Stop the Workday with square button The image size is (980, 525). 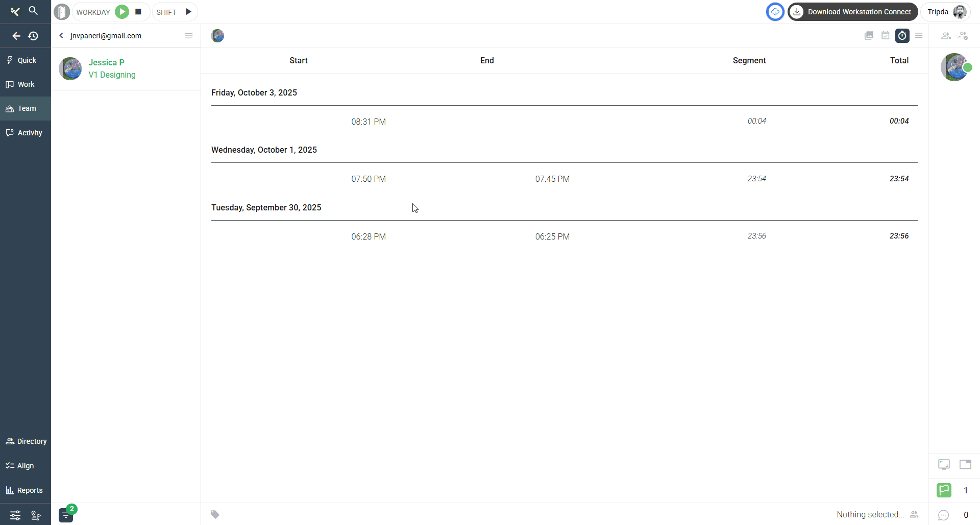138,12
